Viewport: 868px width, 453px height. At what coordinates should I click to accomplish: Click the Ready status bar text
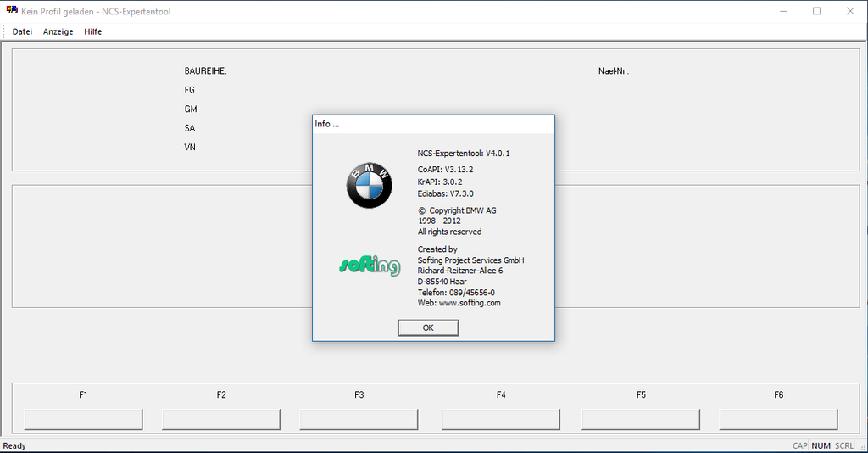point(14,446)
